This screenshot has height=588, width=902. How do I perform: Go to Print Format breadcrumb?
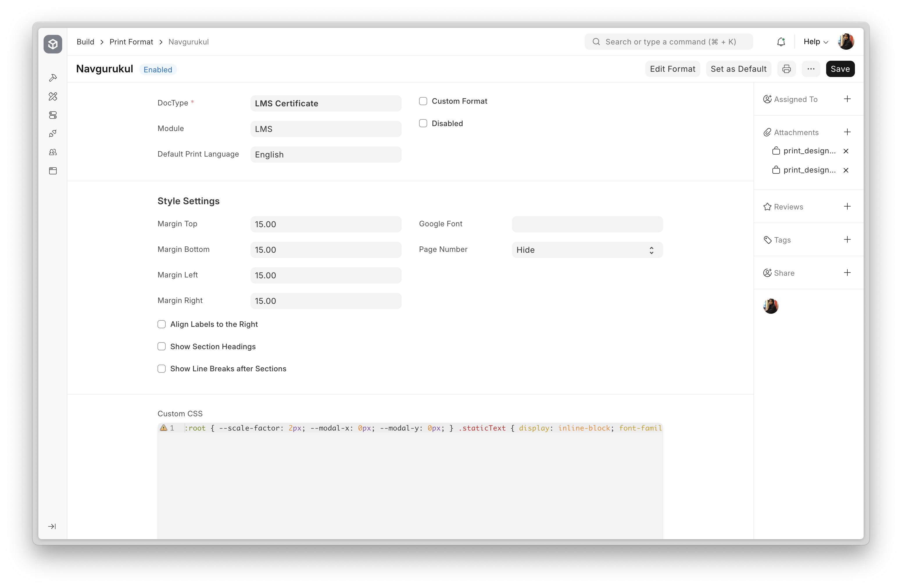coord(131,42)
